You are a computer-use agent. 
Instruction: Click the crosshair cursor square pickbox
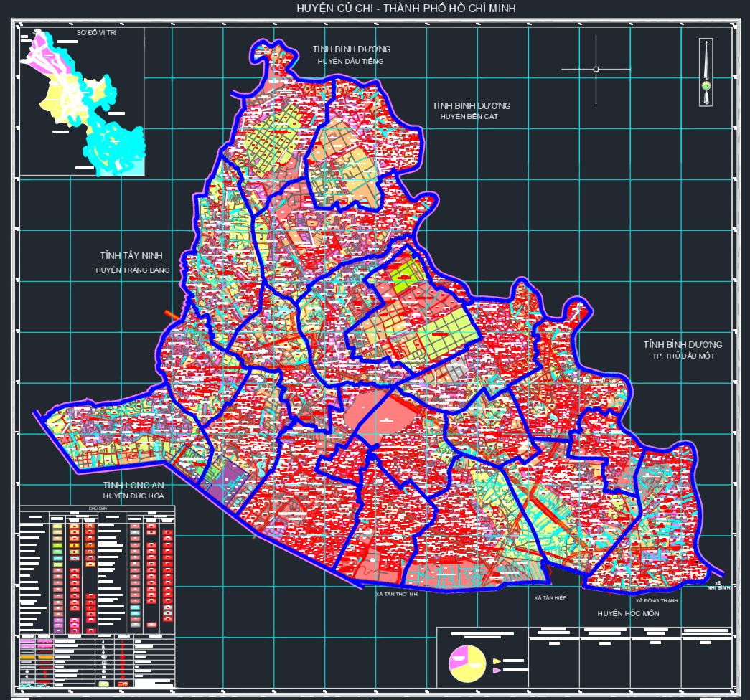596,70
